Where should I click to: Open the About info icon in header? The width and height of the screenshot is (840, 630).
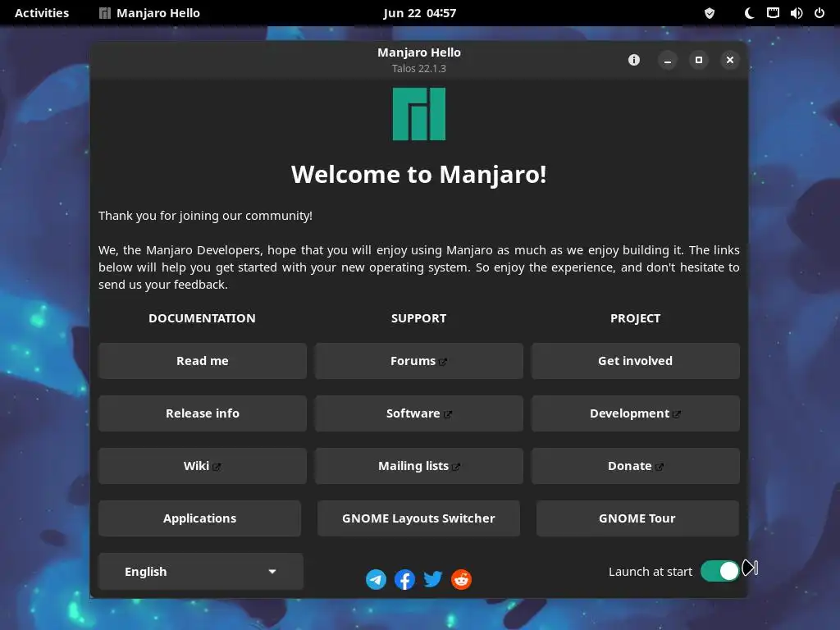click(x=634, y=60)
